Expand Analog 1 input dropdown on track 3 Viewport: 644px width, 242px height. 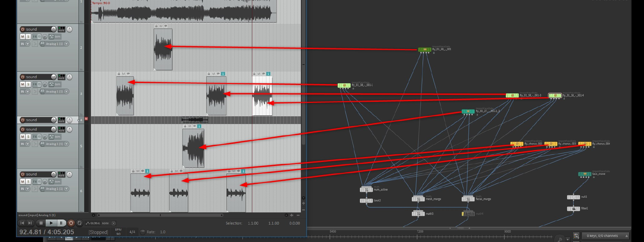coord(66,91)
